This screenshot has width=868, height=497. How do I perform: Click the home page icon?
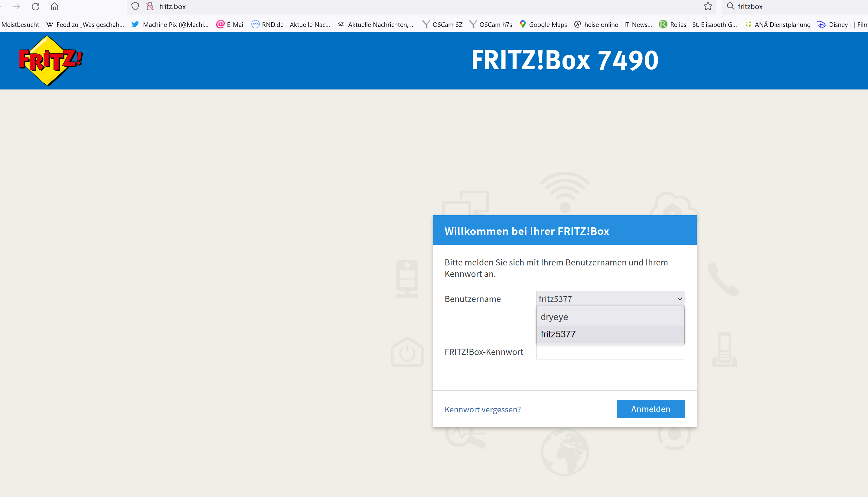click(54, 6)
